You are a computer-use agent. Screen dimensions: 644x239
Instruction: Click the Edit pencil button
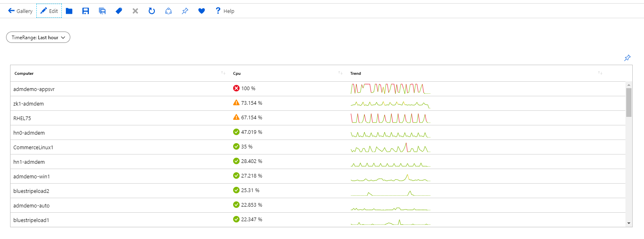[49, 11]
